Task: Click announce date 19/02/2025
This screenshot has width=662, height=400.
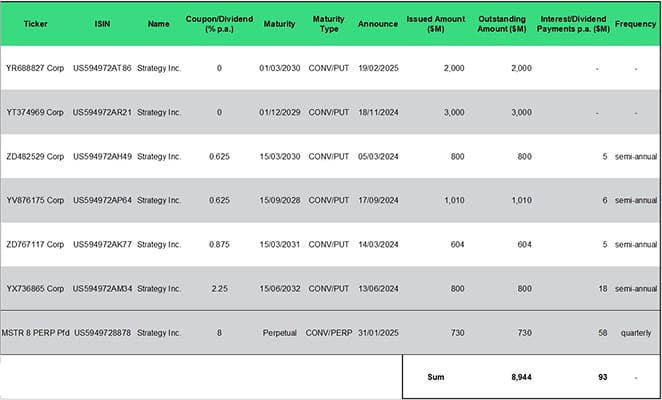Action: [x=378, y=68]
